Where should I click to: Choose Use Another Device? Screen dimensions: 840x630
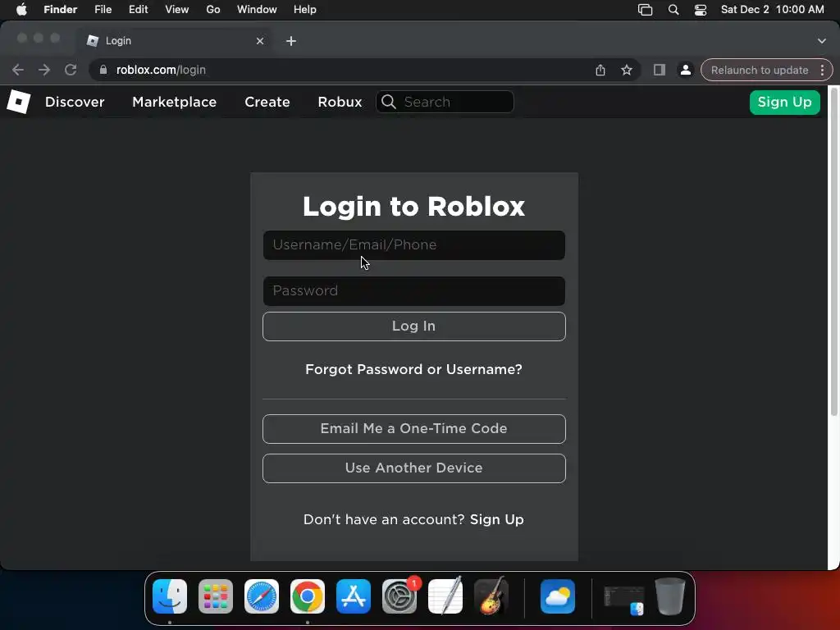(x=413, y=468)
